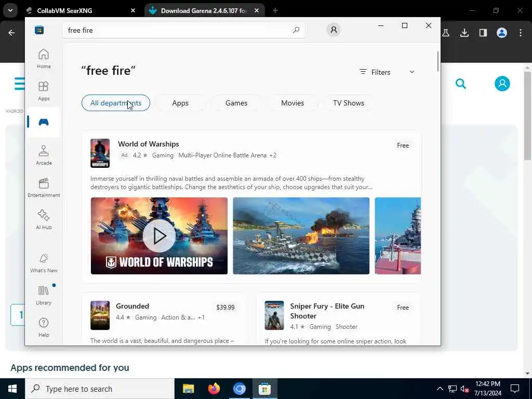Open a new browser tab
Viewport: 532px width, 399px height.
[275, 10]
